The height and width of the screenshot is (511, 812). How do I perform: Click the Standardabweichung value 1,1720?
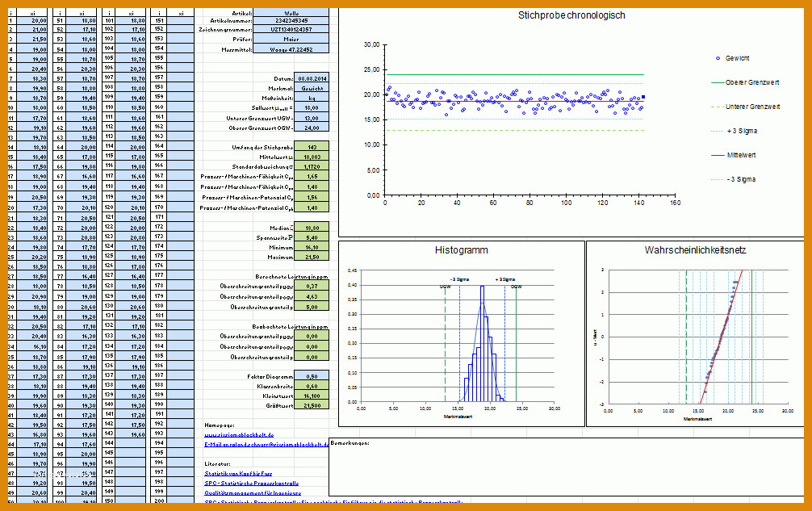312,167
